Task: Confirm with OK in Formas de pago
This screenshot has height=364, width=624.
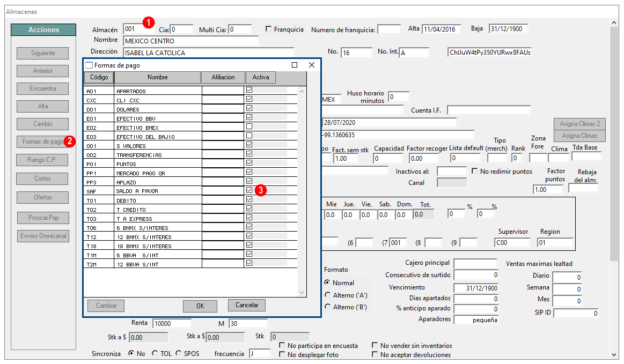Action: point(200,306)
